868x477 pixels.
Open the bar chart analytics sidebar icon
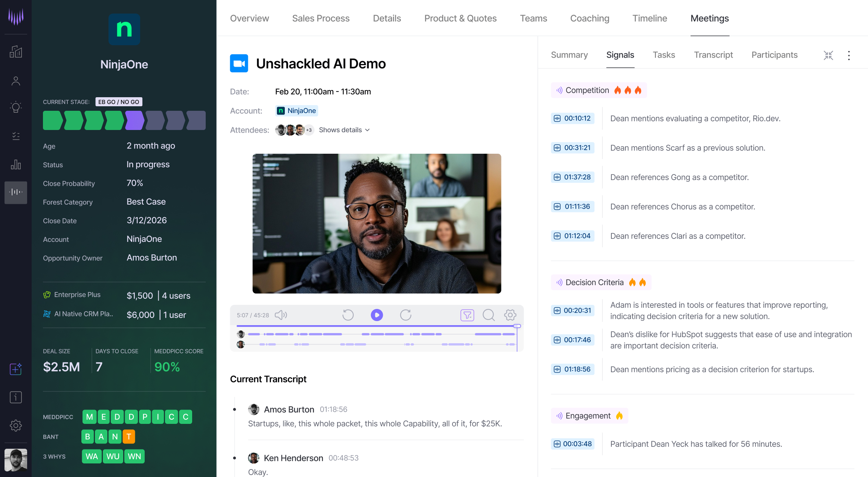tap(15, 164)
